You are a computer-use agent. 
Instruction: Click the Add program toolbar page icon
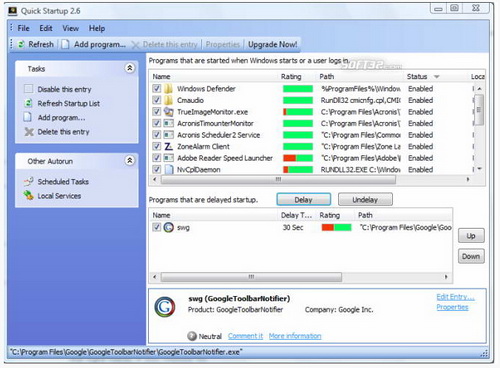(x=66, y=44)
